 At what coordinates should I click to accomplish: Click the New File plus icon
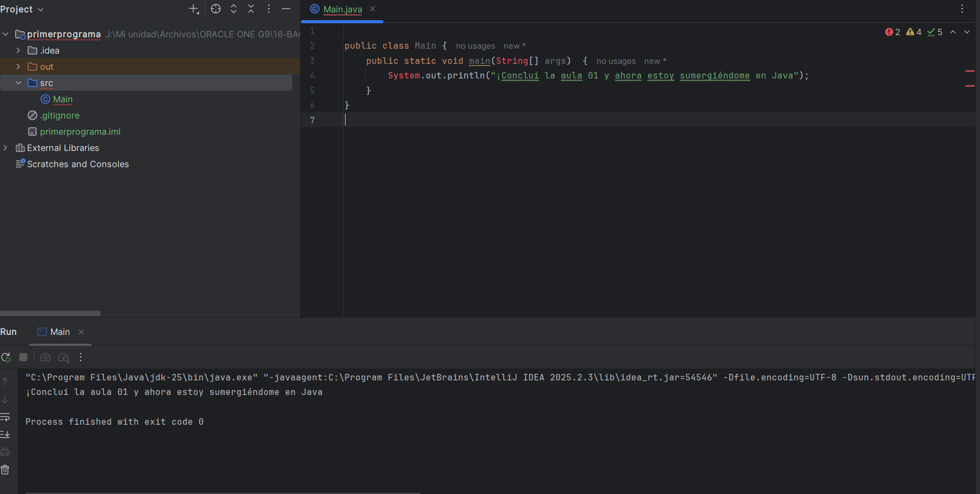coord(193,9)
